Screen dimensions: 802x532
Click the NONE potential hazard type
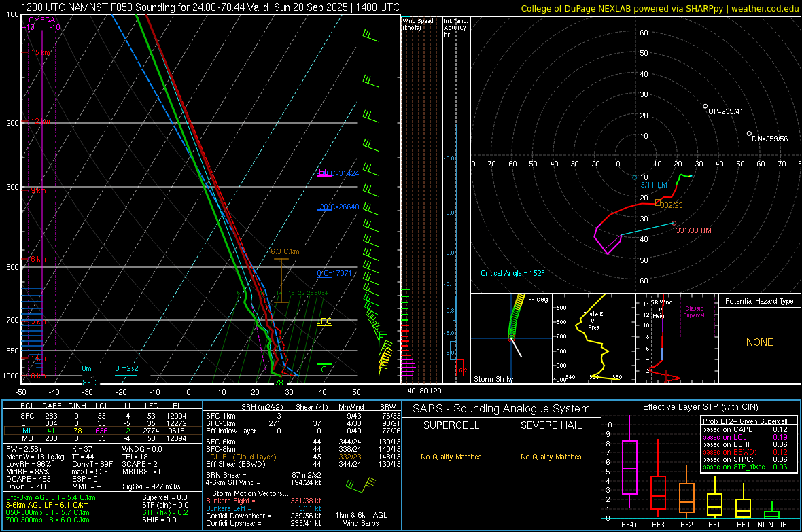tap(760, 342)
